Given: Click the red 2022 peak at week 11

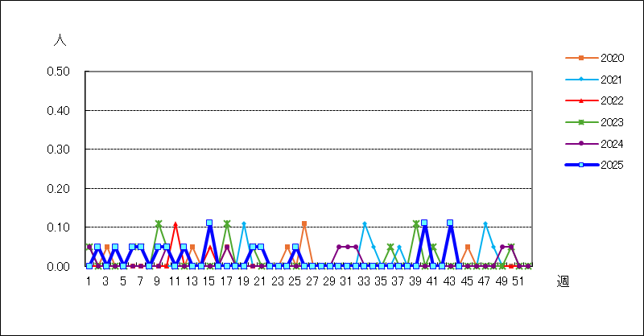Looking at the screenshot, I should coord(175,223).
